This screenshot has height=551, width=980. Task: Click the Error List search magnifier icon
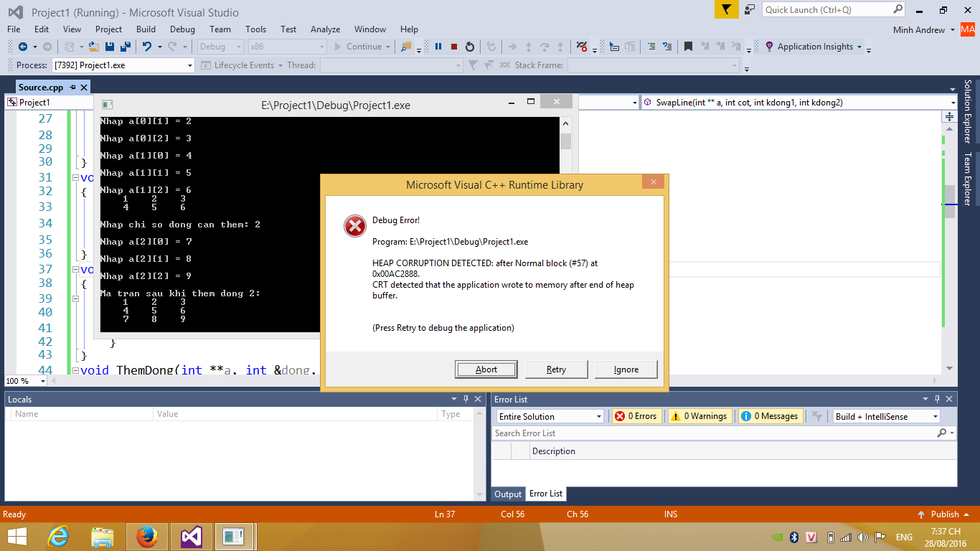[x=942, y=433]
